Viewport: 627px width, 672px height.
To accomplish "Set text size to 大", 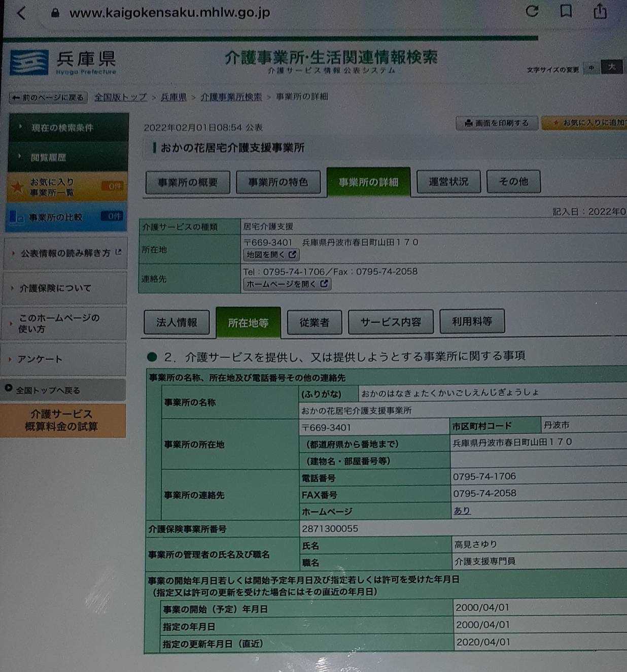I will coord(611,67).
